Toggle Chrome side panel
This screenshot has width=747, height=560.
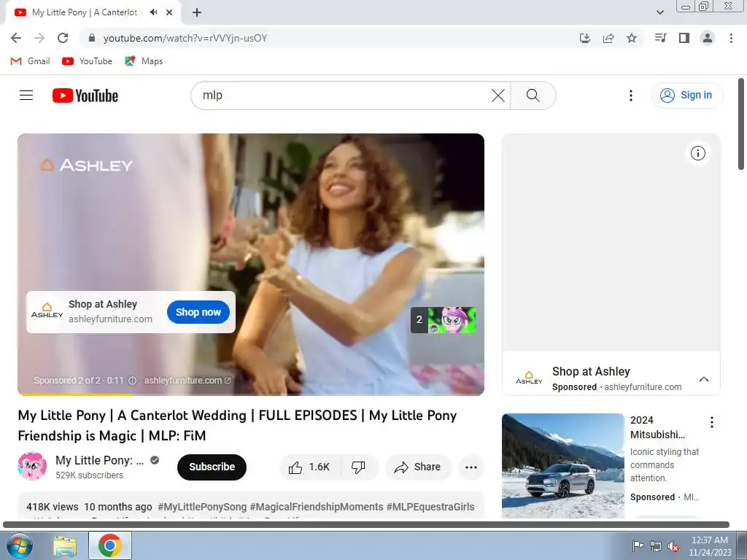[684, 38]
